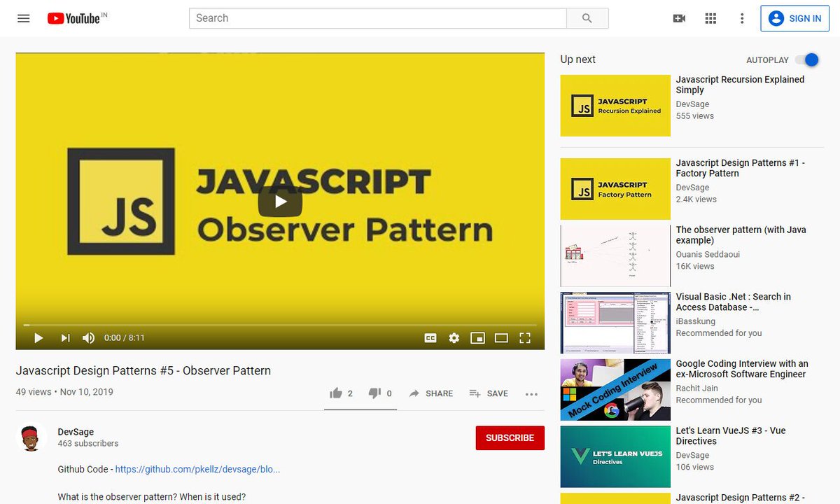Save the video to a playlist
This screenshot has height=504, width=840.
coord(489,393)
